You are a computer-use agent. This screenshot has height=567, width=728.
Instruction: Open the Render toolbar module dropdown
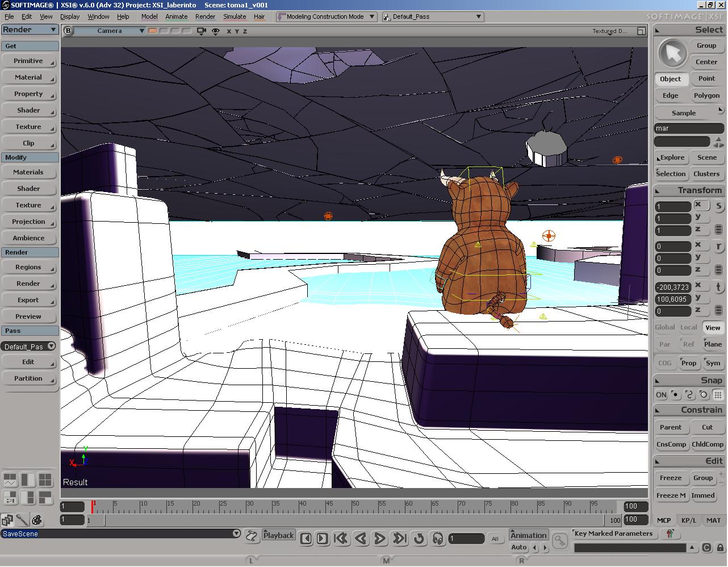pos(30,30)
